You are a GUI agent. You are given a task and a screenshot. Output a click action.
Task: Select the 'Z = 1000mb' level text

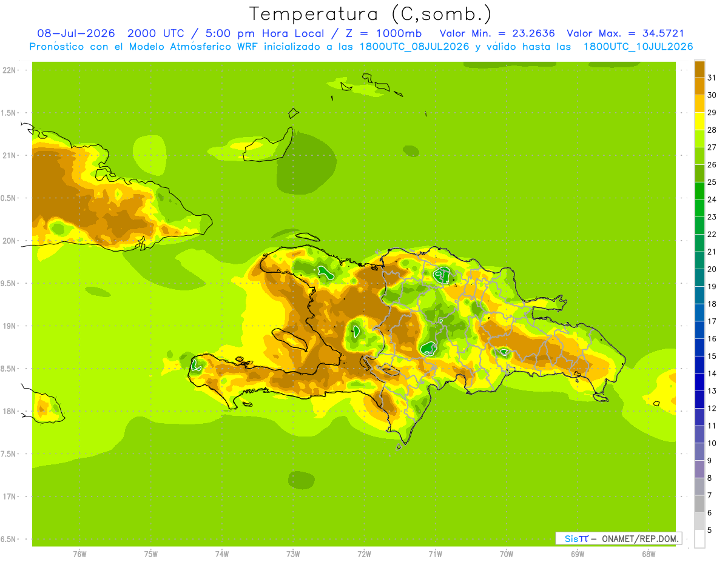coord(385,33)
